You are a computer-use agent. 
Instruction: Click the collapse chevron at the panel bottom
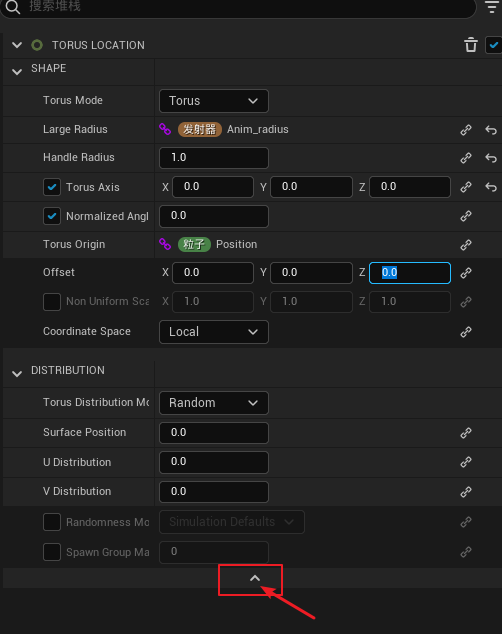point(255,578)
